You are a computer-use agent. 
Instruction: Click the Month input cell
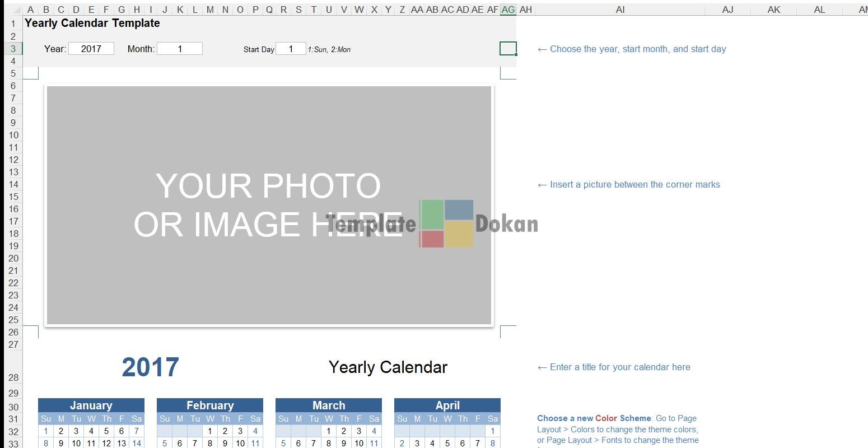(x=180, y=49)
